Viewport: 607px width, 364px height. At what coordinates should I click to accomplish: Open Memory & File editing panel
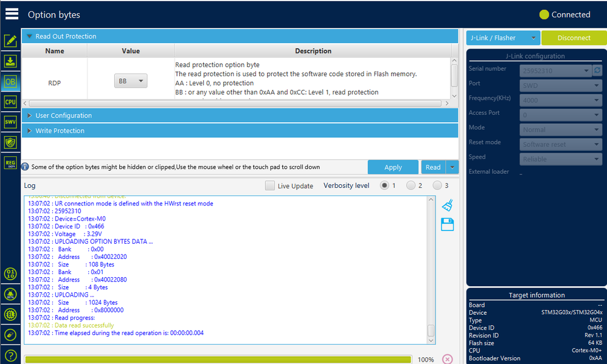tap(10, 41)
